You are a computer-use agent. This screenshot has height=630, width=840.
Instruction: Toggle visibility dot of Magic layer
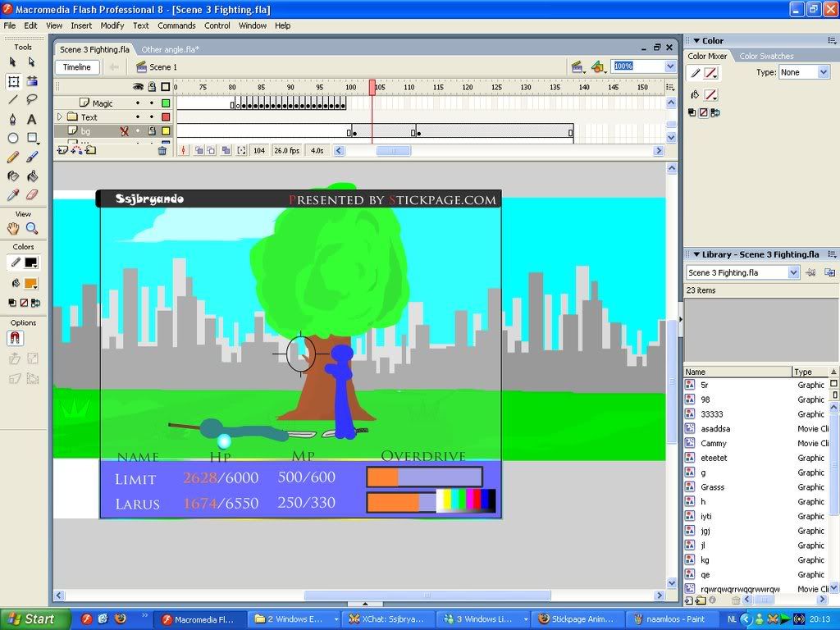[x=139, y=103]
